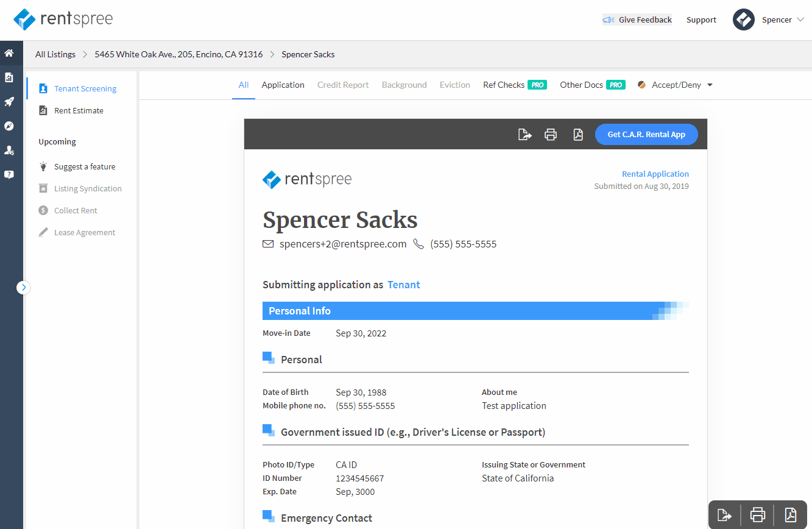The height and width of the screenshot is (529, 812).
Task: Switch to the Eviction tab
Action: 455,85
